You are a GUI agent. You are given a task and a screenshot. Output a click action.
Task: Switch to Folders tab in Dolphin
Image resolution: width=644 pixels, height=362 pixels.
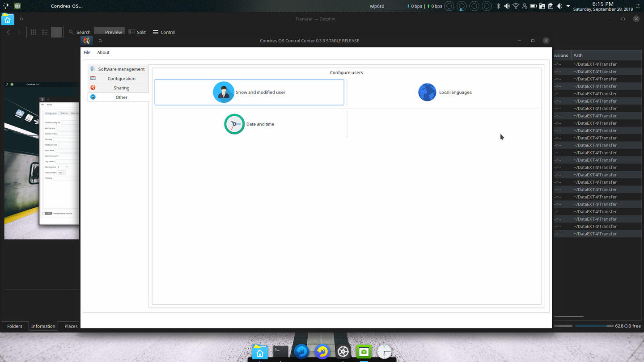pos(15,326)
